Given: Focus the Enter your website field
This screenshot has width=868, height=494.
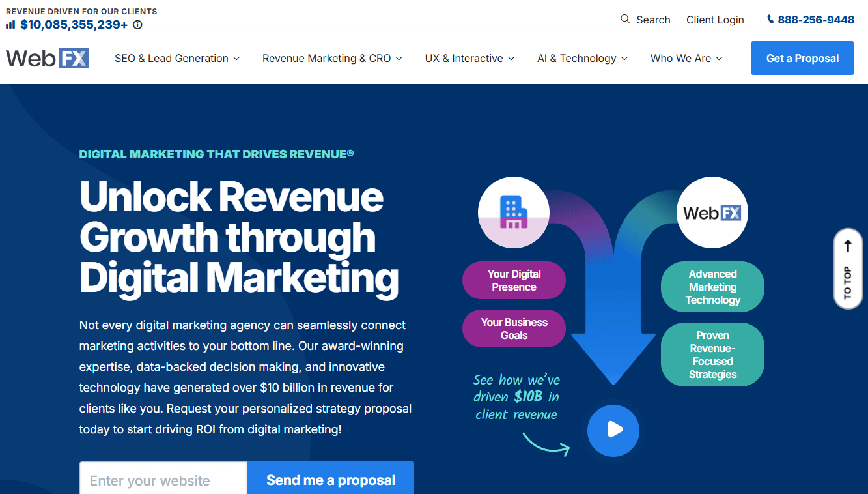Looking at the screenshot, I should point(163,480).
